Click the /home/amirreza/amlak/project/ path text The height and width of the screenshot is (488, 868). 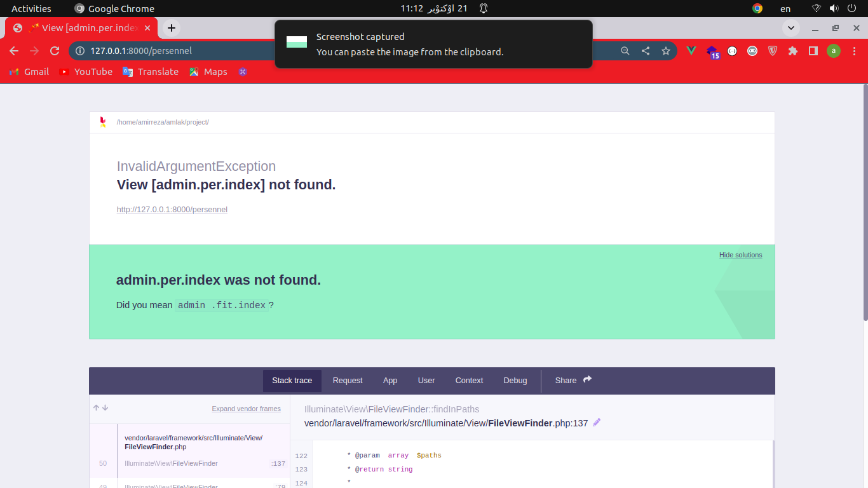coord(163,122)
